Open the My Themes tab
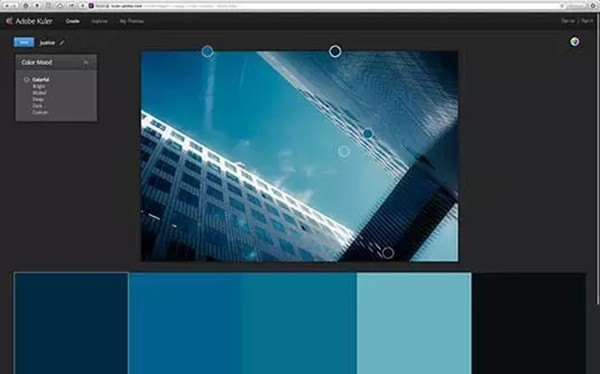The image size is (600, 374). (131, 21)
